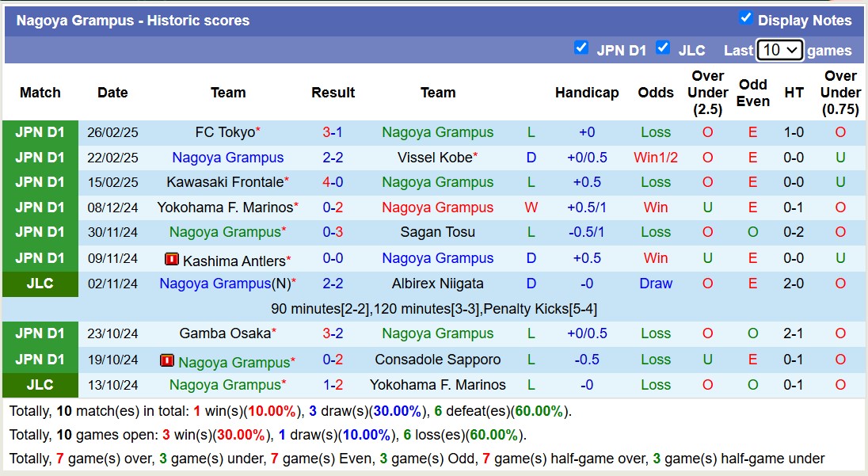Screen dimensions: 868x476
Task: Open Yokohama F. Marinos 08/12/24 match team
Action: coord(224,208)
